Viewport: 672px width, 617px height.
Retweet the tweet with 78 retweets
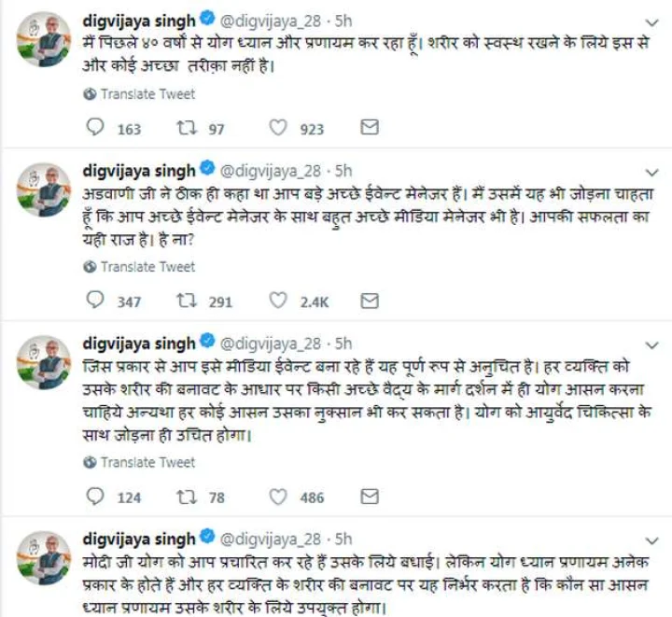[x=184, y=497]
